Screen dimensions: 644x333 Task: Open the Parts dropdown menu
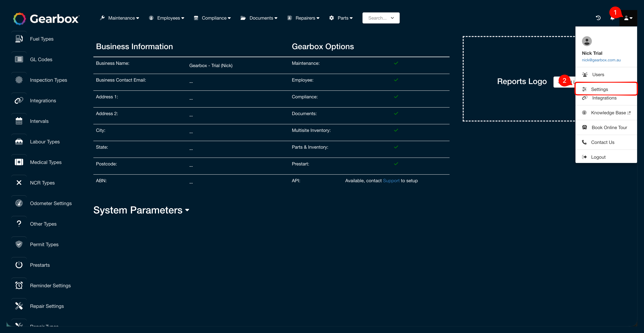(x=341, y=18)
